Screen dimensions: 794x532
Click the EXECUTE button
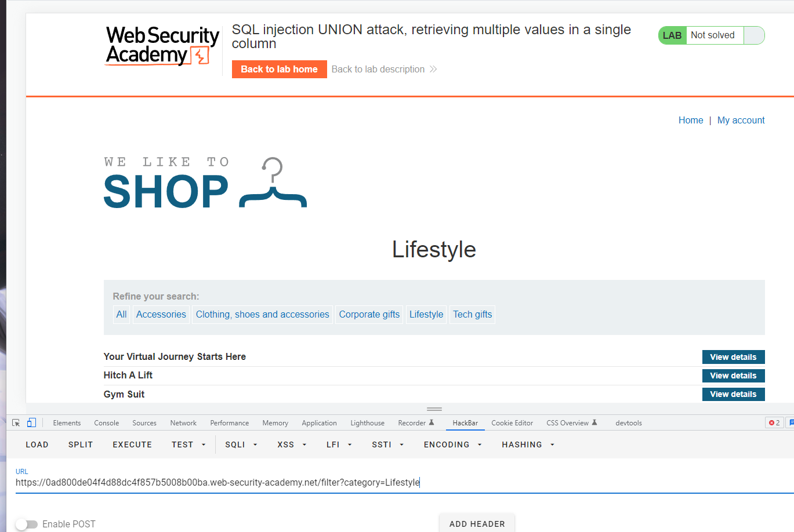pyautogui.click(x=132, y=444)
